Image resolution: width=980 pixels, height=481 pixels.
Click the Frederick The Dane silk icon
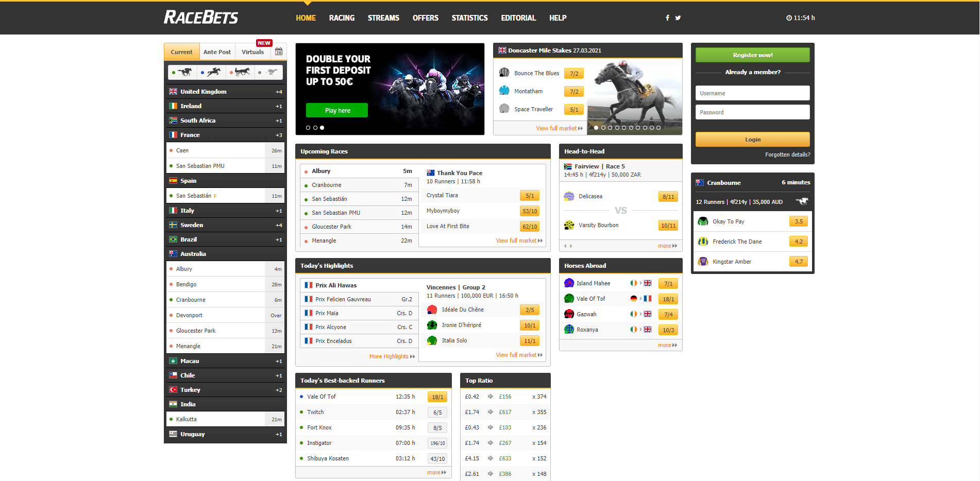point(703,242)
